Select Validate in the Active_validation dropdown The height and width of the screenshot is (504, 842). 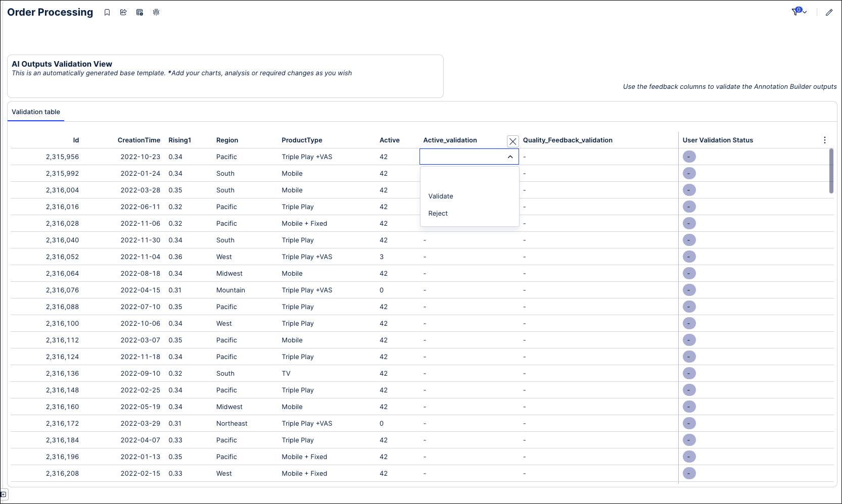[x=440, y=196]
